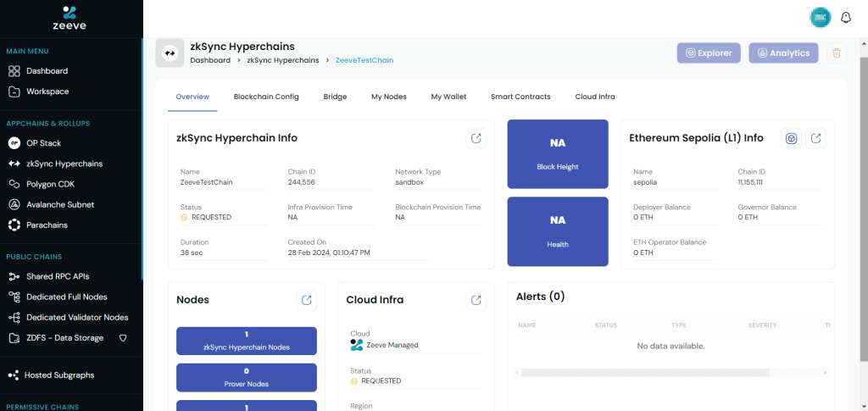The height and width of the screenshot is (411, 868).
Task: Click the user avatar in the header
Action: (820, 18)
